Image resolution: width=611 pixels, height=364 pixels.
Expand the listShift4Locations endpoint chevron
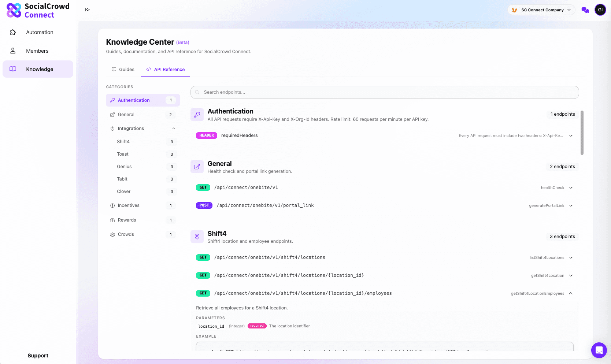[571, 257]
